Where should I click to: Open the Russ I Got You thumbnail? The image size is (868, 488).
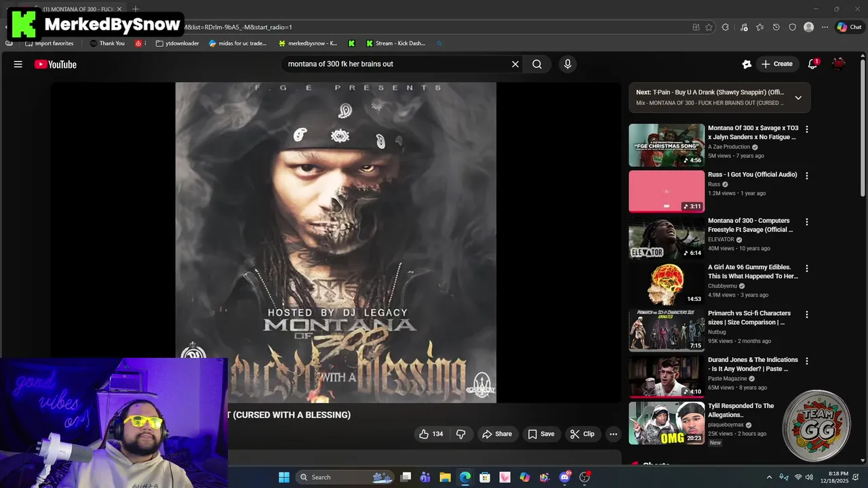click(667, 191)
